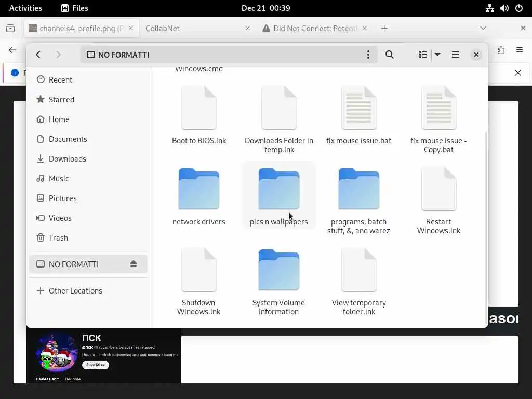Select the Shutdown Windows.lnk file
Screen dimensions: 532x399
coord(199,282)
